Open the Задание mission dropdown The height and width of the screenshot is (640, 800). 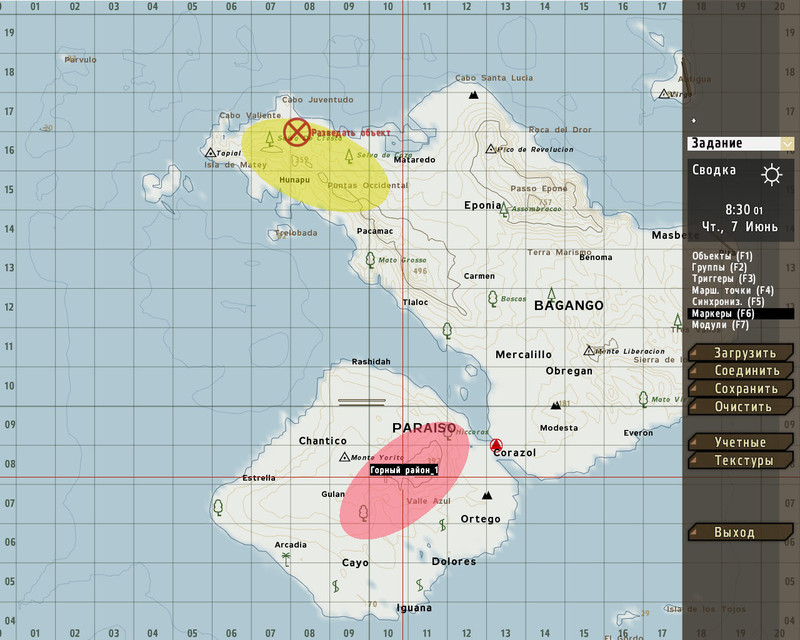point(740,144)
